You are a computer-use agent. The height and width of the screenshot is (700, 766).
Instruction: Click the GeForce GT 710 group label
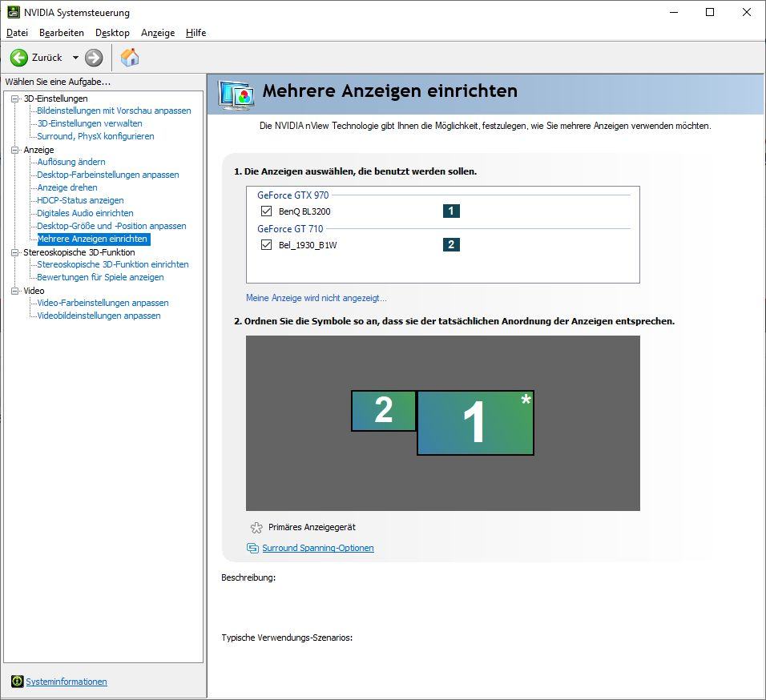(x=290, y=229)
